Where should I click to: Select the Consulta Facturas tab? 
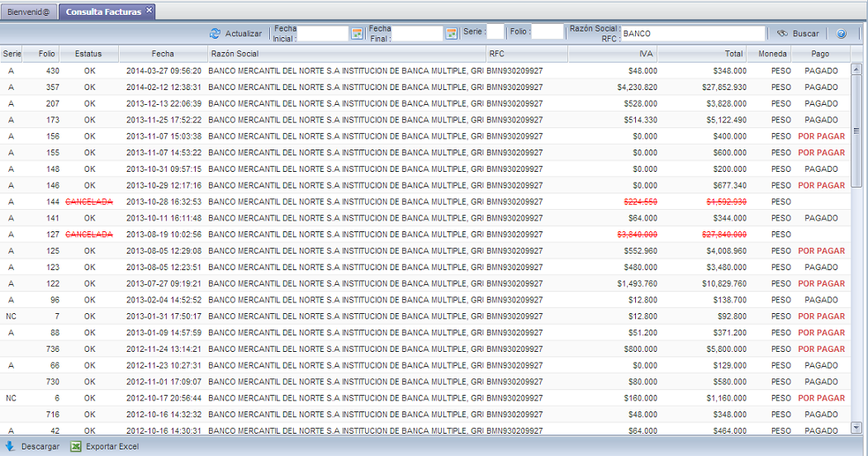(102, 12)
